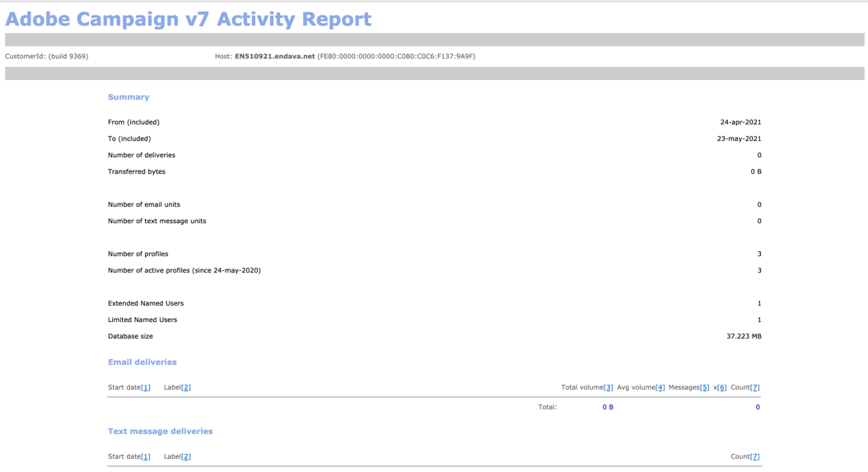
Task: Follow the Total volume [3] footnote link
Action: [608, 388]
